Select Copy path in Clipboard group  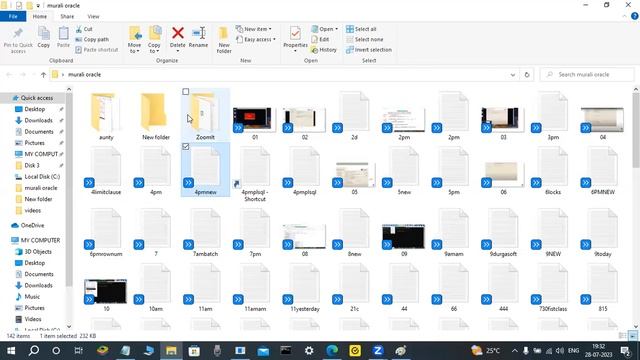[92, 39]
